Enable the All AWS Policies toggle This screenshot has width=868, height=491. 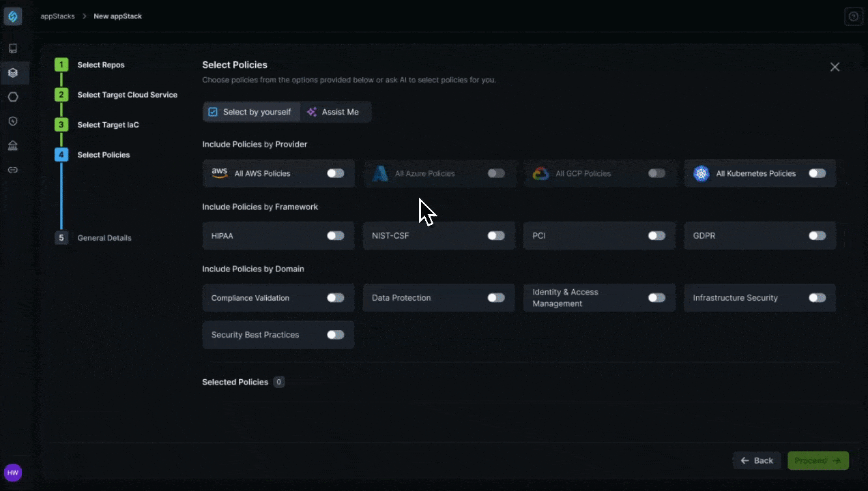(x=335, y=173)
